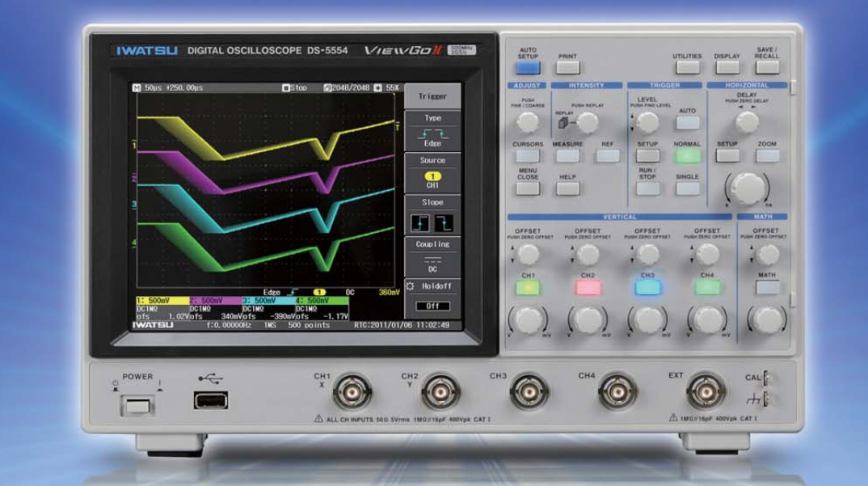The width and height of the screenshot is (868, 486).
Task: Open the Source CH1 menu item
Action: click(432, 173)
